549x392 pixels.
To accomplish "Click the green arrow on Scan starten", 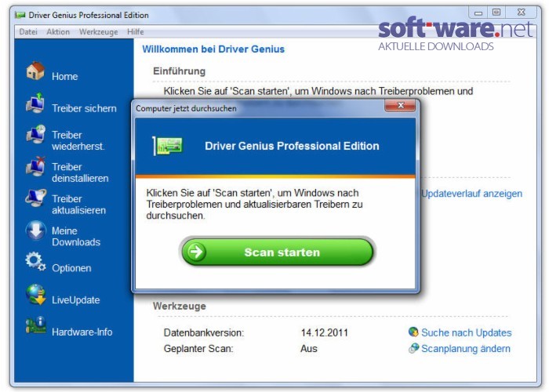I will (x=196, y=252).
